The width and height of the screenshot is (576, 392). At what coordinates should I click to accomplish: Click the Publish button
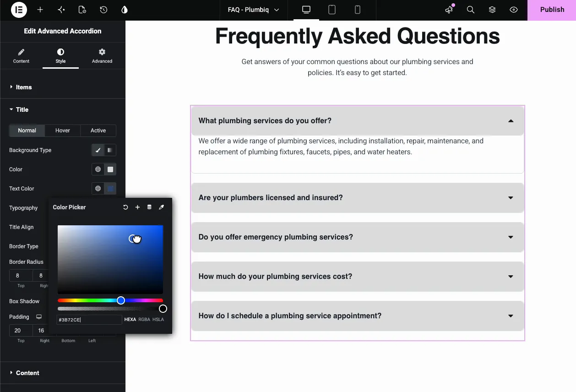(x=552, y=10)
